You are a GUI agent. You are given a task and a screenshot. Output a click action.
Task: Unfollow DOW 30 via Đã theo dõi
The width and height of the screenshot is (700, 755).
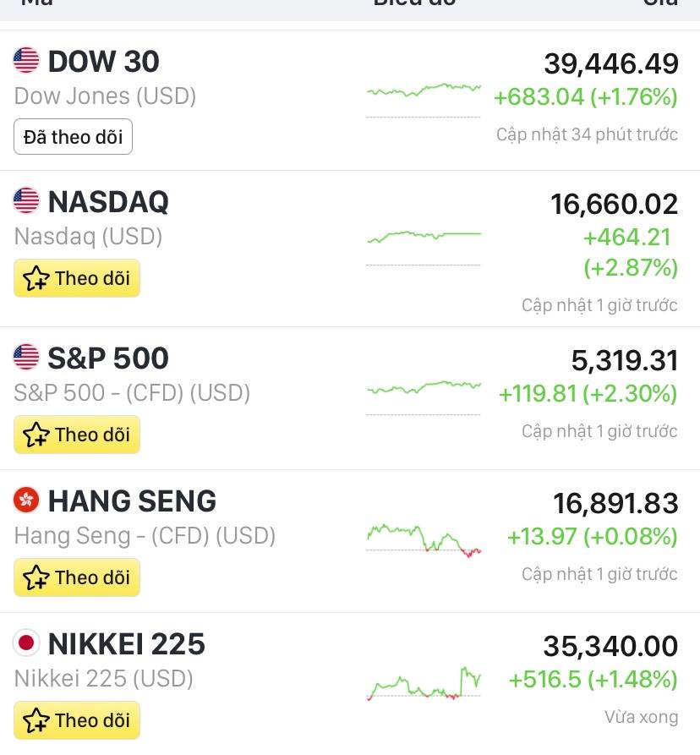coord(73,137)
